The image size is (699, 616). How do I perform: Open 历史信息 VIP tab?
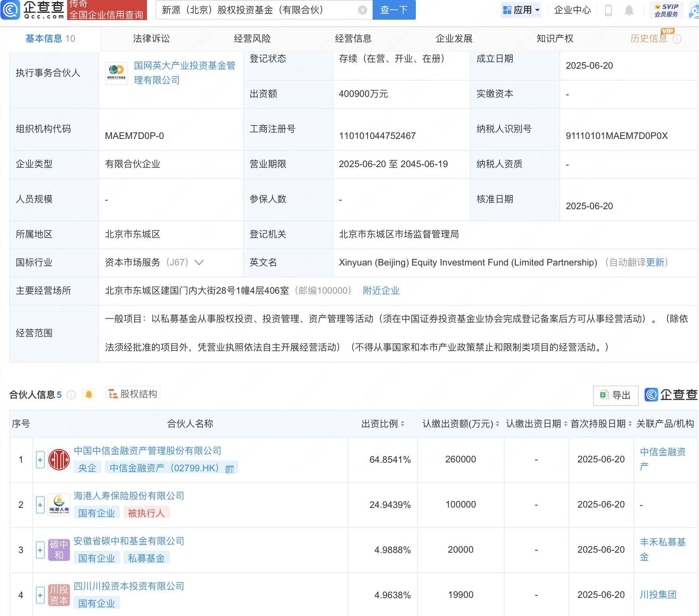click(x=649, y=39)
